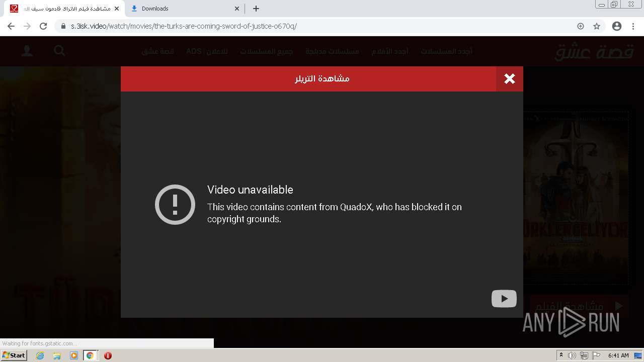
Task: Click the red Opera icon in the taskbar
Action: pyautogui.click(x=108, y=355)
